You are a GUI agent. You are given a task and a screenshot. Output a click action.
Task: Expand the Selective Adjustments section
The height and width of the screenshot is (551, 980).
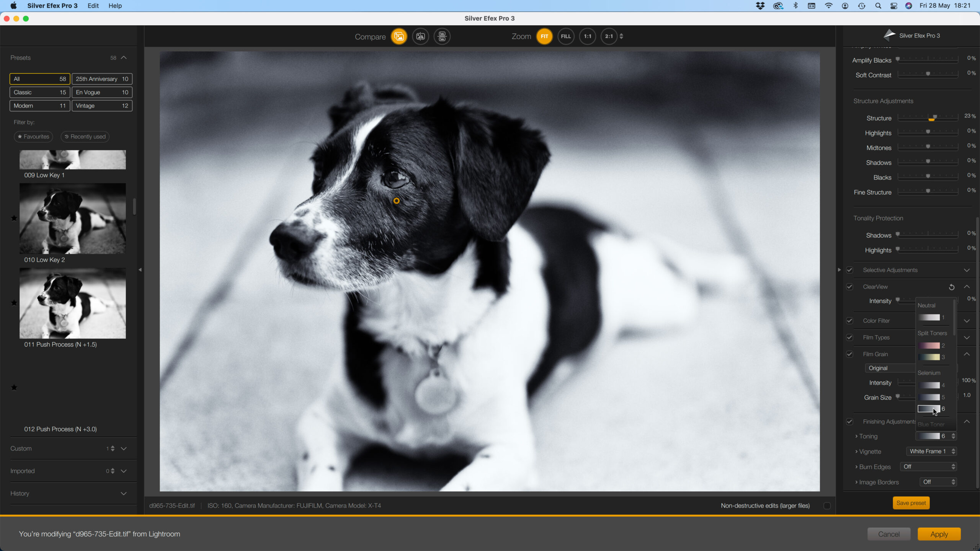(967, 270)
